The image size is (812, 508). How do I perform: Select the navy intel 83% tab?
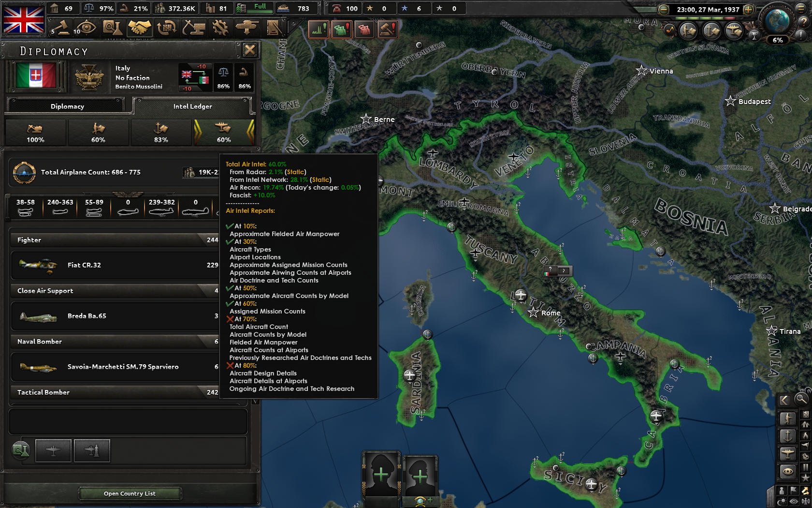click(161, 133)
